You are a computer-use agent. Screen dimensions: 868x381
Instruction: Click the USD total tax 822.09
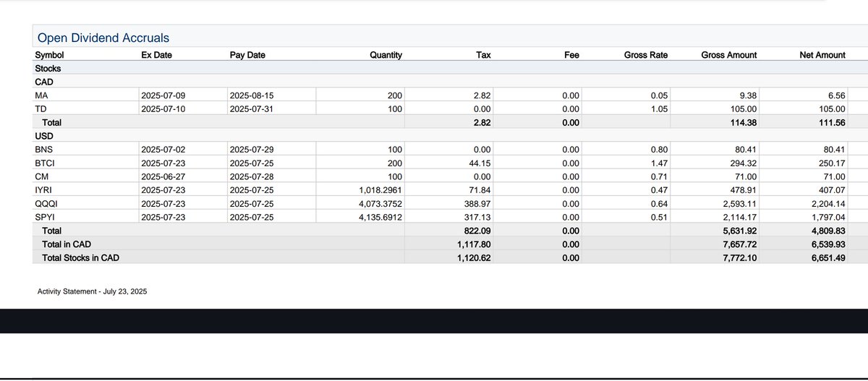pyautogui.click(x=477, y=231)
